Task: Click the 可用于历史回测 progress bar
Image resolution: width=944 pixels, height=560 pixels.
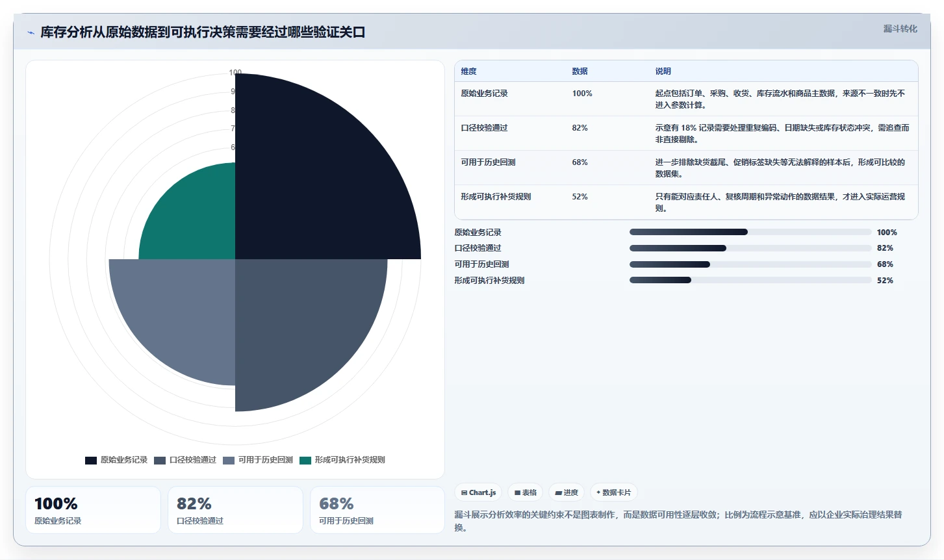Action: pyautogui.click(x=750, y=264)
